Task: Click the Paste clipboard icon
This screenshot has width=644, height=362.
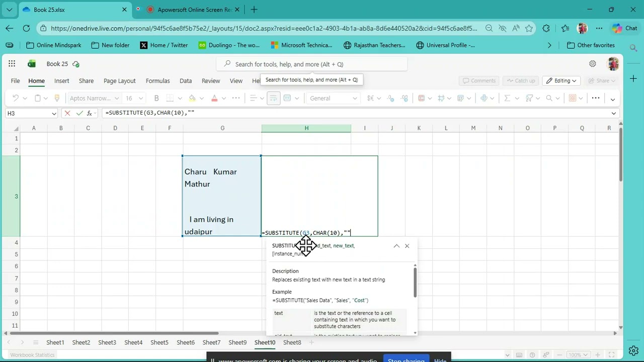Action: (x=38, y=98)
